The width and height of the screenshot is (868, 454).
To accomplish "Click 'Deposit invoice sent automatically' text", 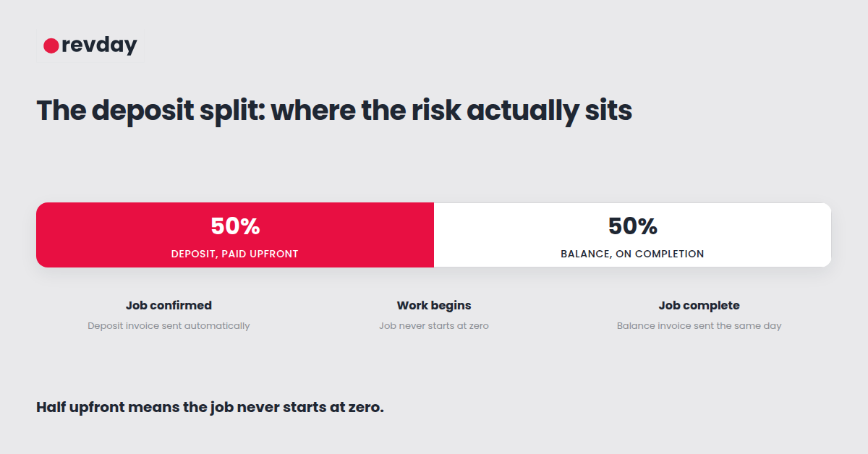I will 169,325.
